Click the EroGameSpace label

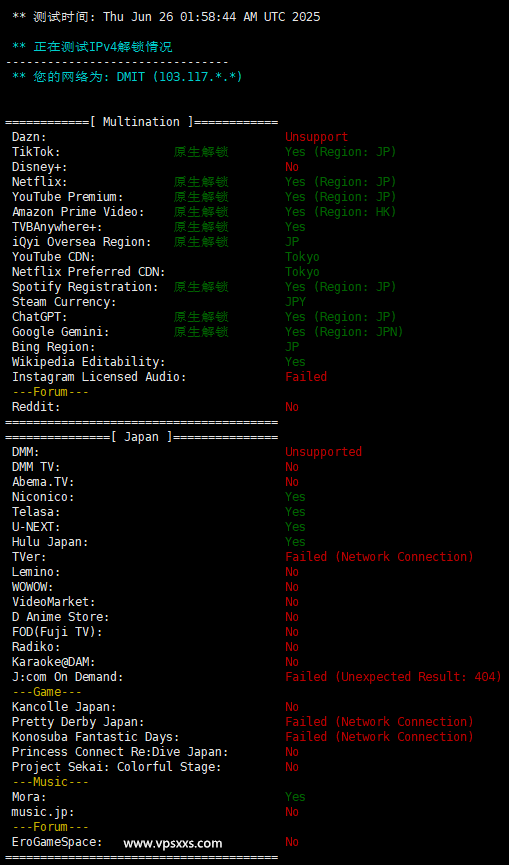pyautogui.click(x=57, y=842)
